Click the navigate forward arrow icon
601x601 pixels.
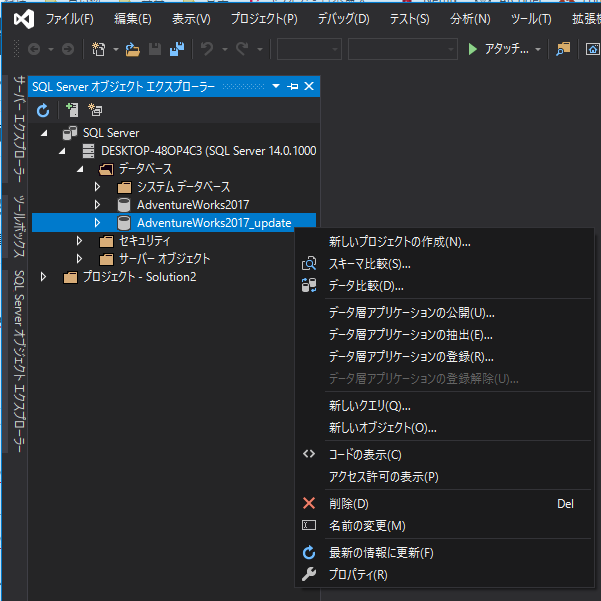68,49
